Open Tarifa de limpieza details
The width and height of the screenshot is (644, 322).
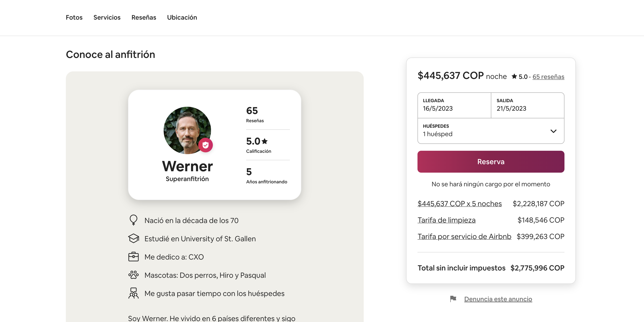pos(446,220)
